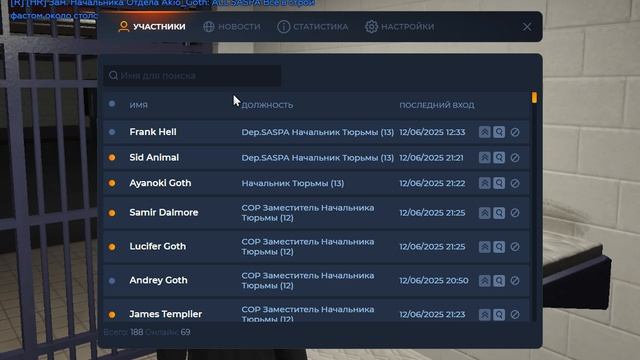Select the Frank Hell name

point(153,132)
